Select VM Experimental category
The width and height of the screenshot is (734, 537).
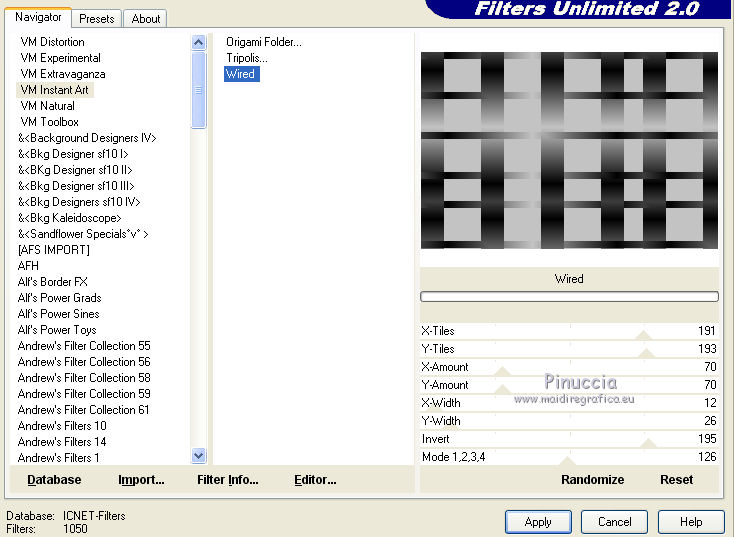[x=60, y=58]
